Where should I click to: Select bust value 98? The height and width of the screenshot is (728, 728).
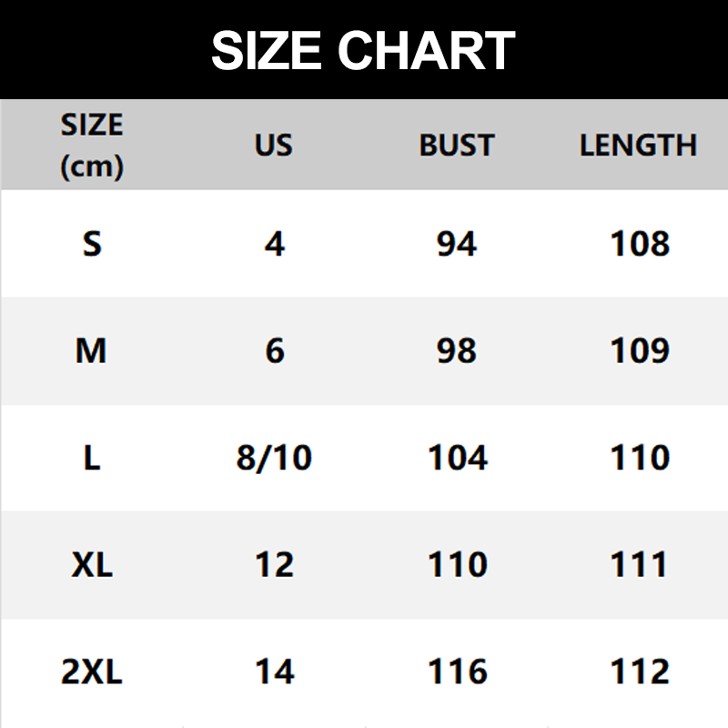[457, 350]
